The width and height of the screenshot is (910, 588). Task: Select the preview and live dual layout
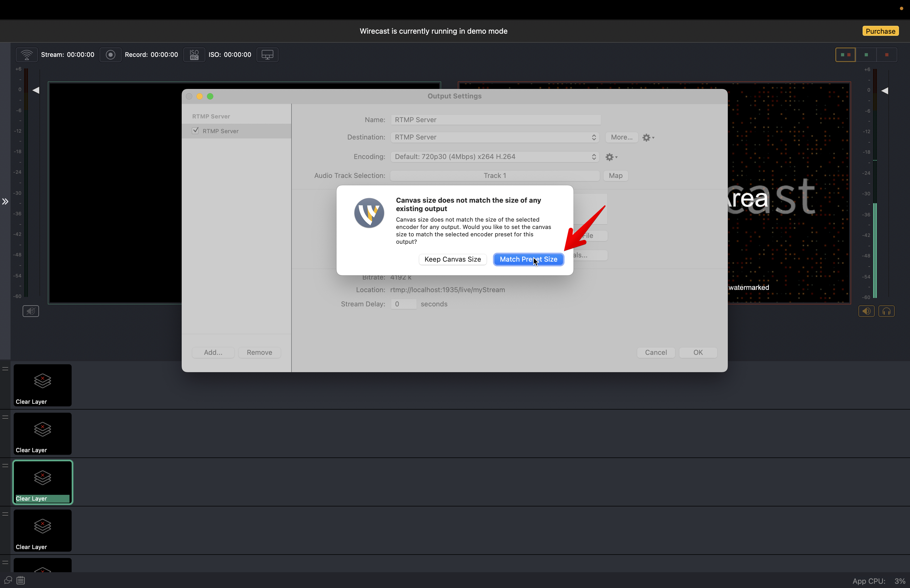(x=845, y=54)
